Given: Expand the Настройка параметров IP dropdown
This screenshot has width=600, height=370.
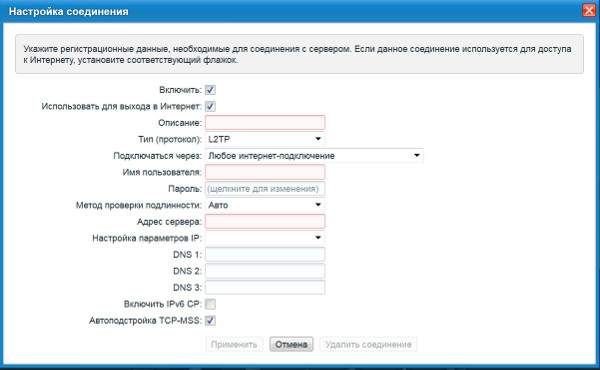Looking at the screenshot, I should pyautogui.click(x=265, y=238).
